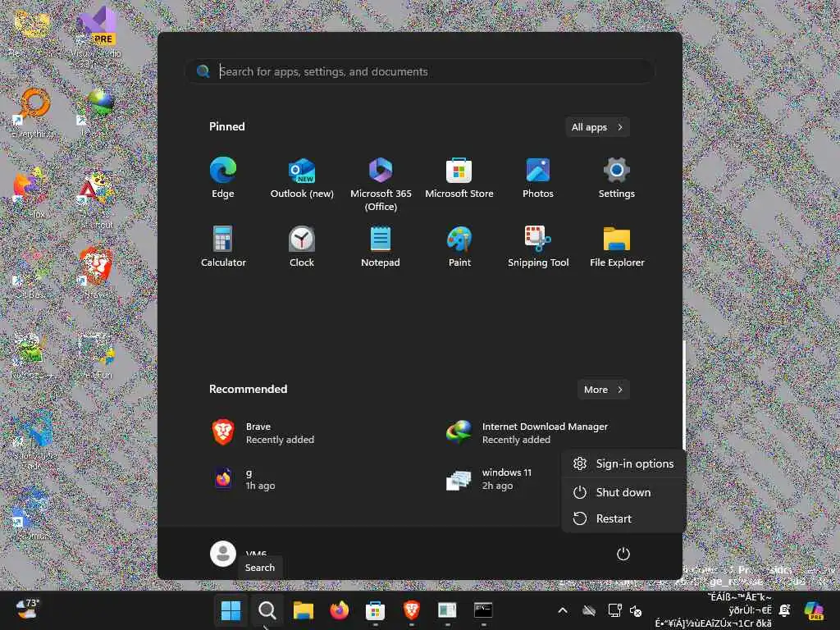Image resolution: width=840 pixels, height=630 pixels.
Task: Select the Brave desktop shortcut
Action: click(97, 273)
